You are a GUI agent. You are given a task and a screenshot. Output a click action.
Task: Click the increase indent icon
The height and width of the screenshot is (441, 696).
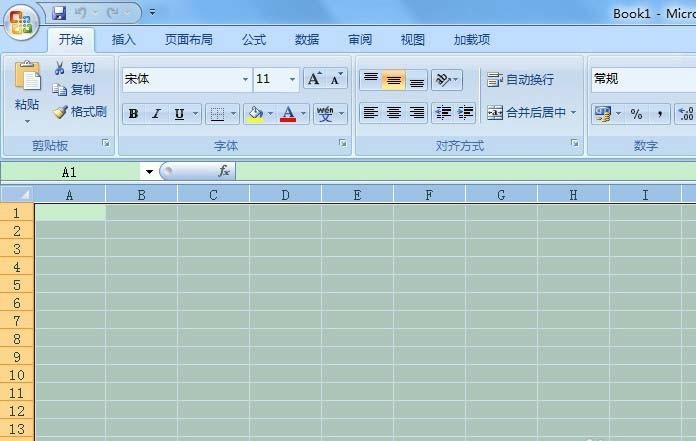(x=465, y=113)
